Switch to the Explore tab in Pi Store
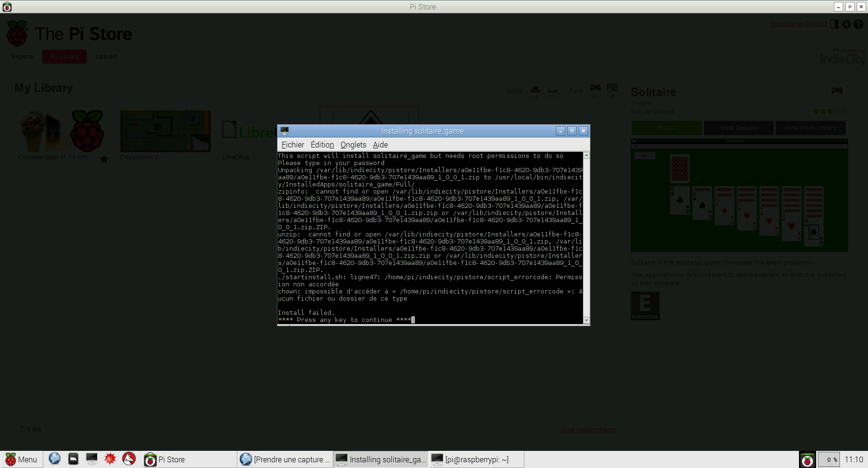This screenshot has height=468, width=868. click(22, 56)
